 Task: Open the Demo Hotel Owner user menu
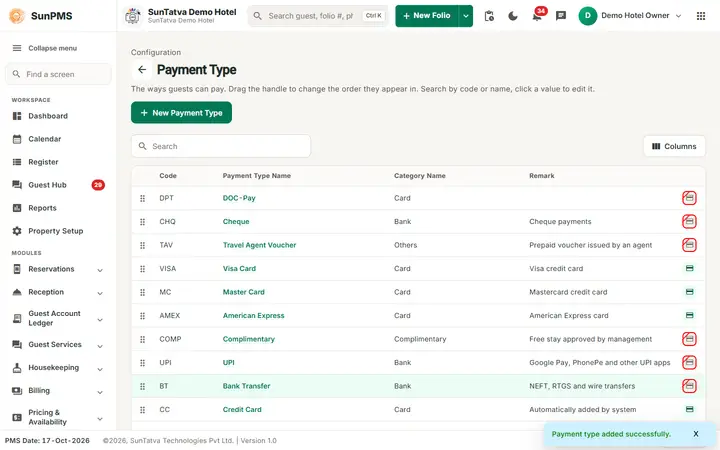point(630,16)
